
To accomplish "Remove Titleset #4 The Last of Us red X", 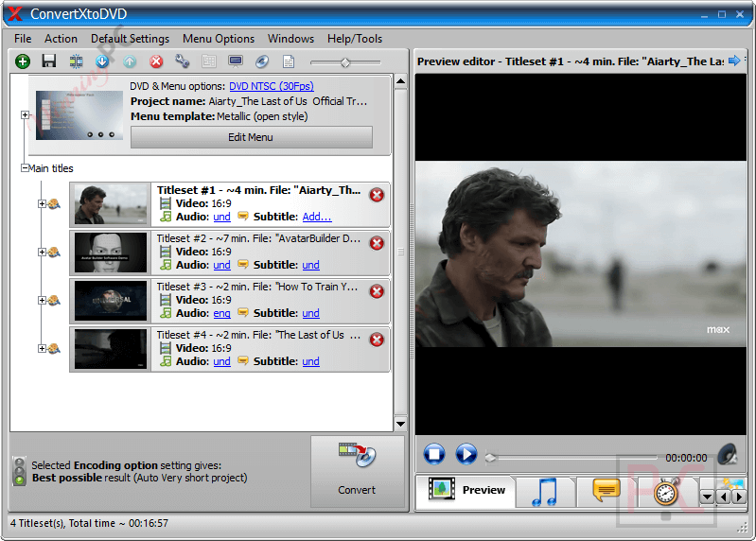I will click(x=377, y=340).
